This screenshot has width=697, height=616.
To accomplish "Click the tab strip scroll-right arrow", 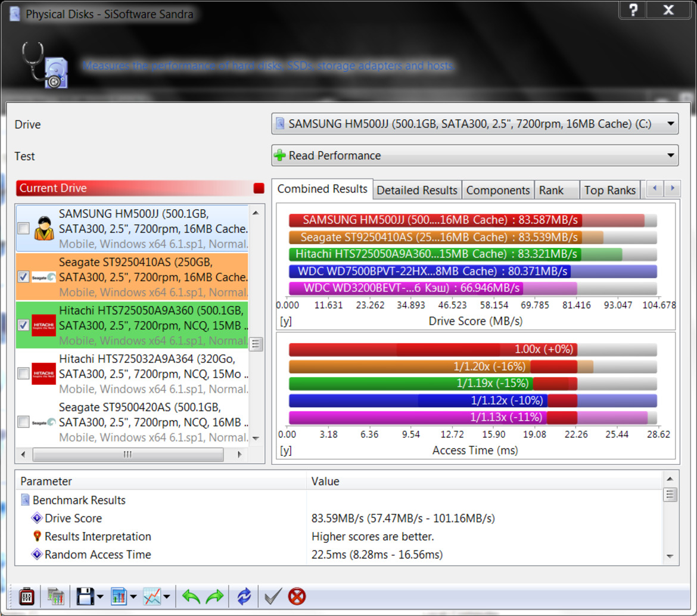I will pos(672,188).
